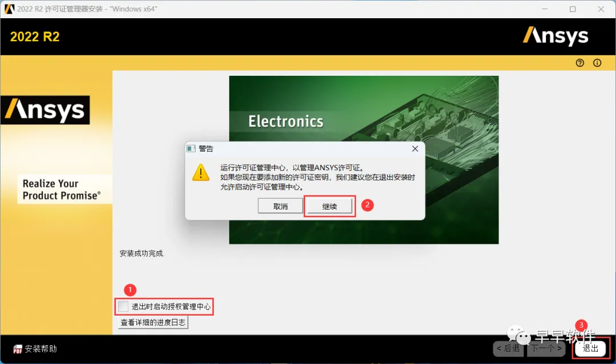Click the 退出 button

(590, 348)
